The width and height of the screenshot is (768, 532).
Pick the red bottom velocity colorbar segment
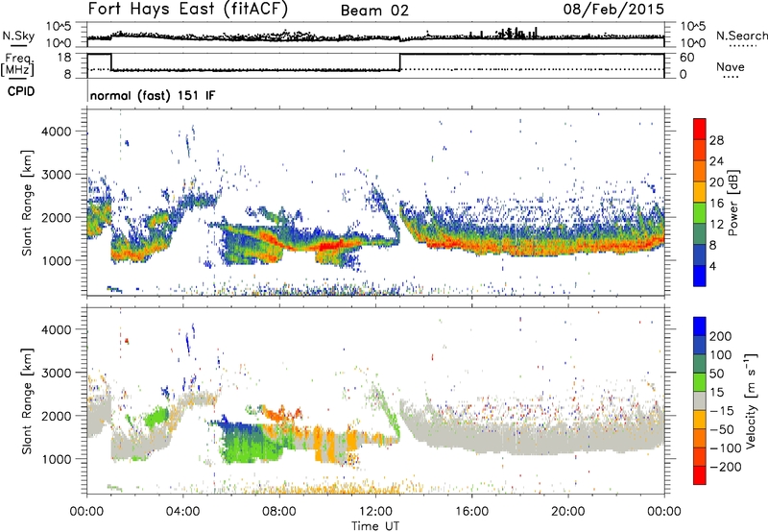(x=700, y=475)
